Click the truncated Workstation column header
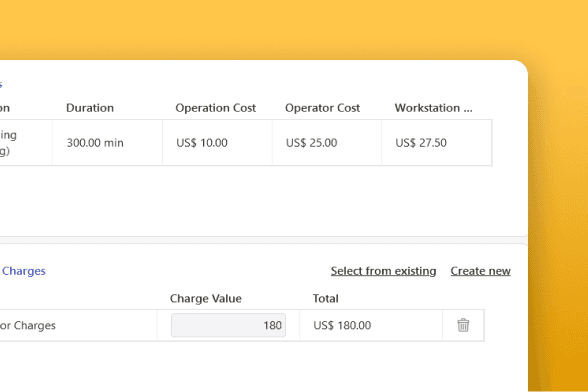588x392 pixels. [434, 108]
